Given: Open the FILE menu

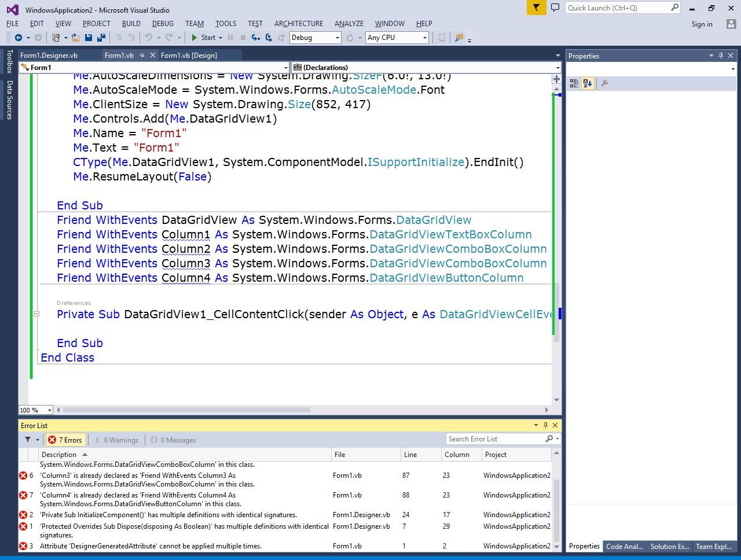Looking at the screenshot, I should (x=12, y=24).
